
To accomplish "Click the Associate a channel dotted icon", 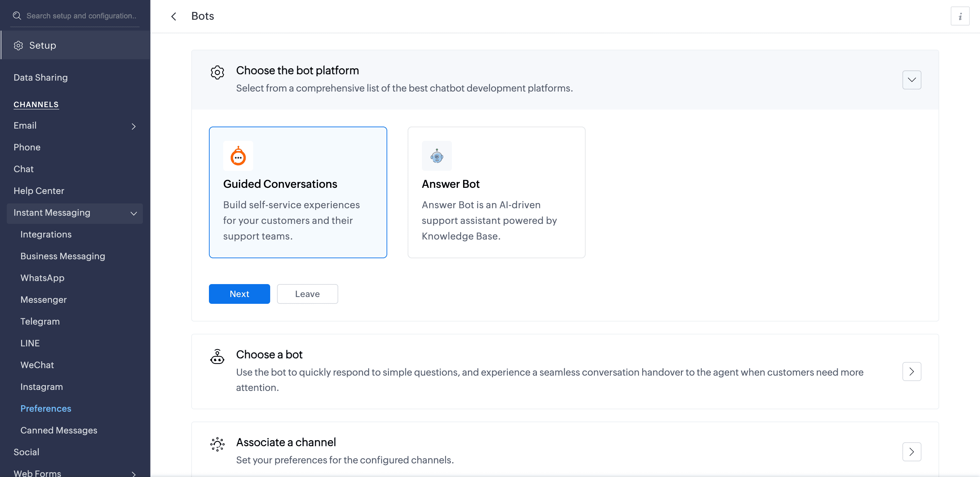I will [x=217, y=444].
